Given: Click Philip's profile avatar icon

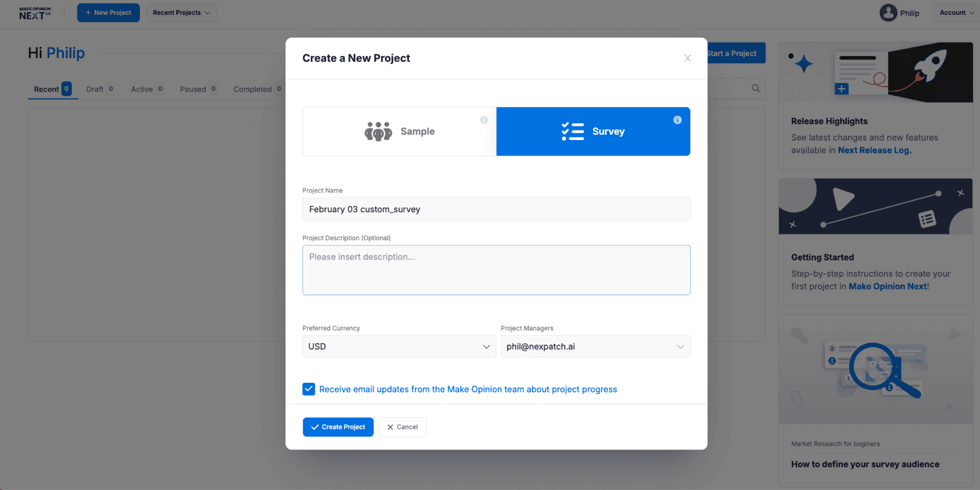Looking at the screenshot, I should click(888, 13).
